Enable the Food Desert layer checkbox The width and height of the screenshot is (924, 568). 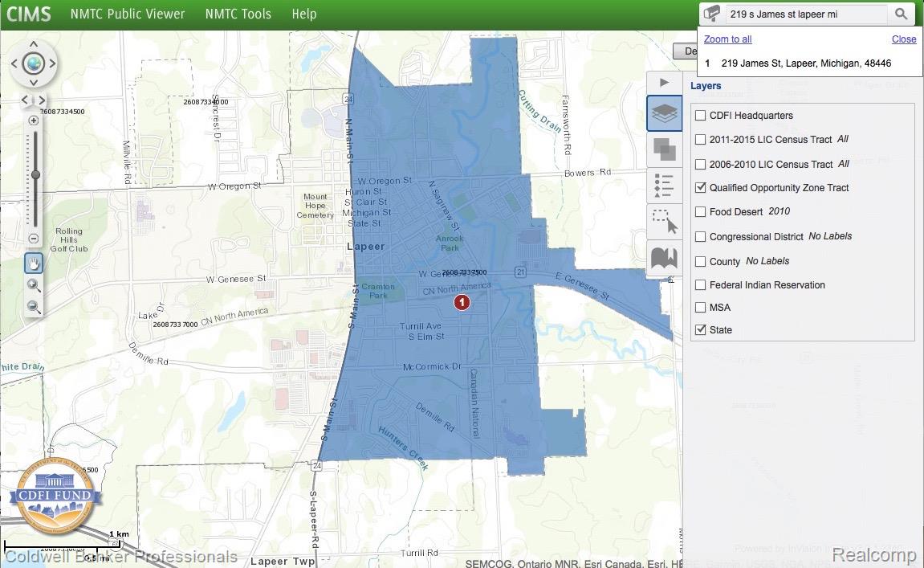[701, 212]
